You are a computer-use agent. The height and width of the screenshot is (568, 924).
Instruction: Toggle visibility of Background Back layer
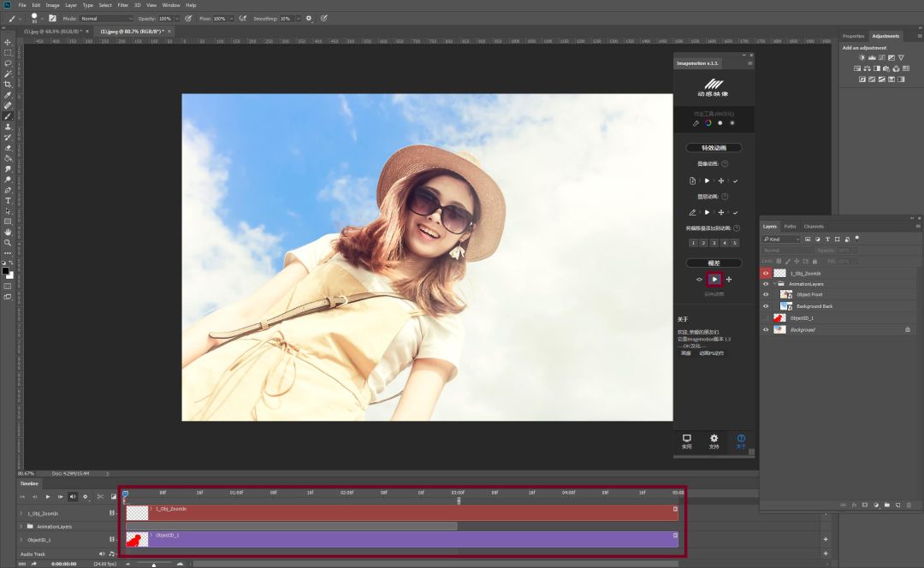click(766, 305)
